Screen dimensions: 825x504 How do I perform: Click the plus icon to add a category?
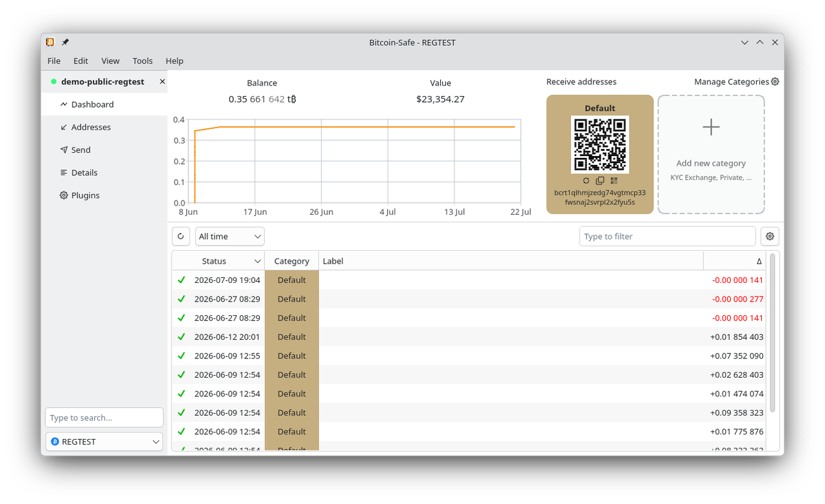click(711, 127)
